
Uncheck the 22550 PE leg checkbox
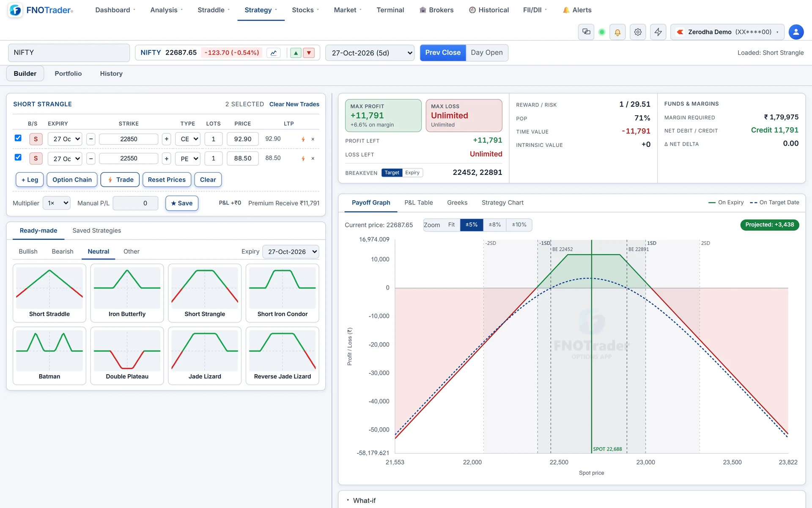coord(18,157)
